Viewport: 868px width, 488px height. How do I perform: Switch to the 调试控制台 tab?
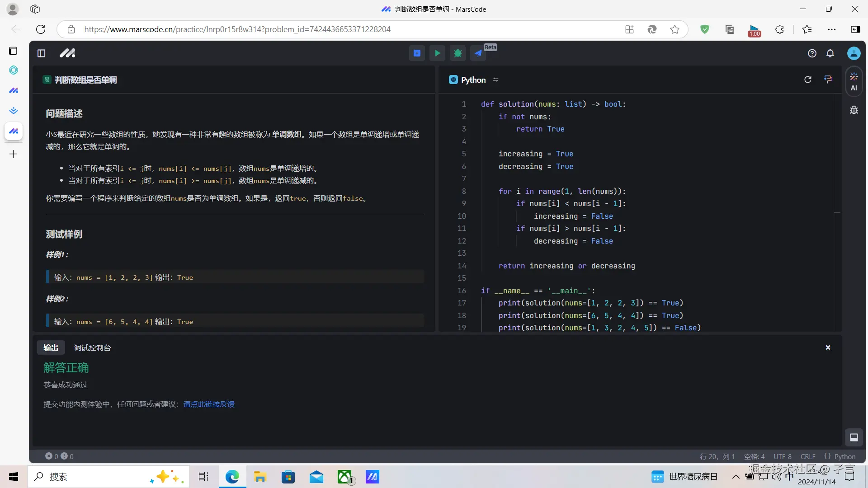[92, 347]
